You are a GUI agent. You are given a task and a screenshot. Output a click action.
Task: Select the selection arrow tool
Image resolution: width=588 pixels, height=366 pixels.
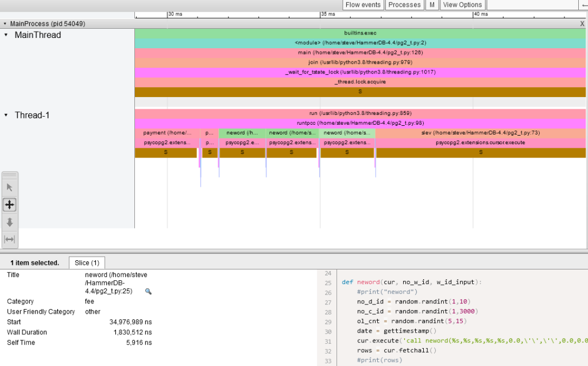point(9,187)
